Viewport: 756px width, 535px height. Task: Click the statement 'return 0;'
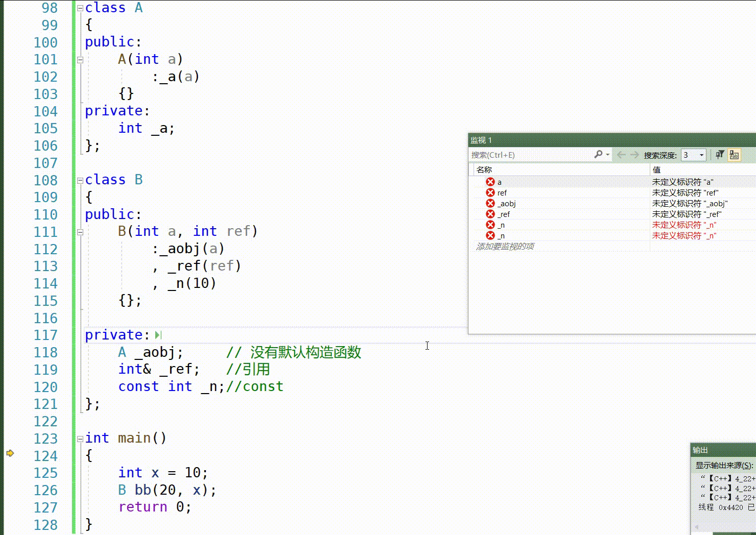155,507
